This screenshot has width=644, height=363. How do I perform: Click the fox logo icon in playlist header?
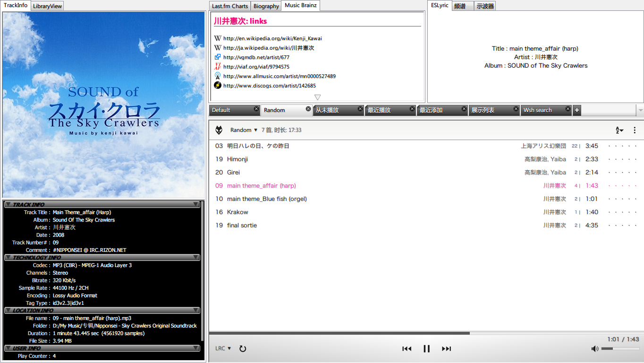(x=219, y=130)
